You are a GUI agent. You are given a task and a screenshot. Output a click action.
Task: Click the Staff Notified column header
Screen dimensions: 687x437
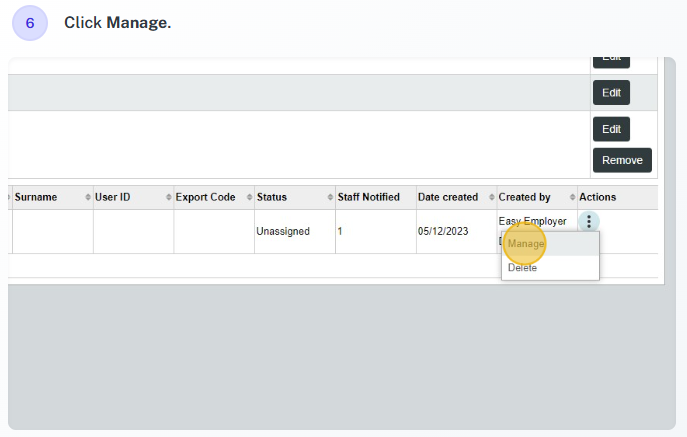[x=376, y=197]
